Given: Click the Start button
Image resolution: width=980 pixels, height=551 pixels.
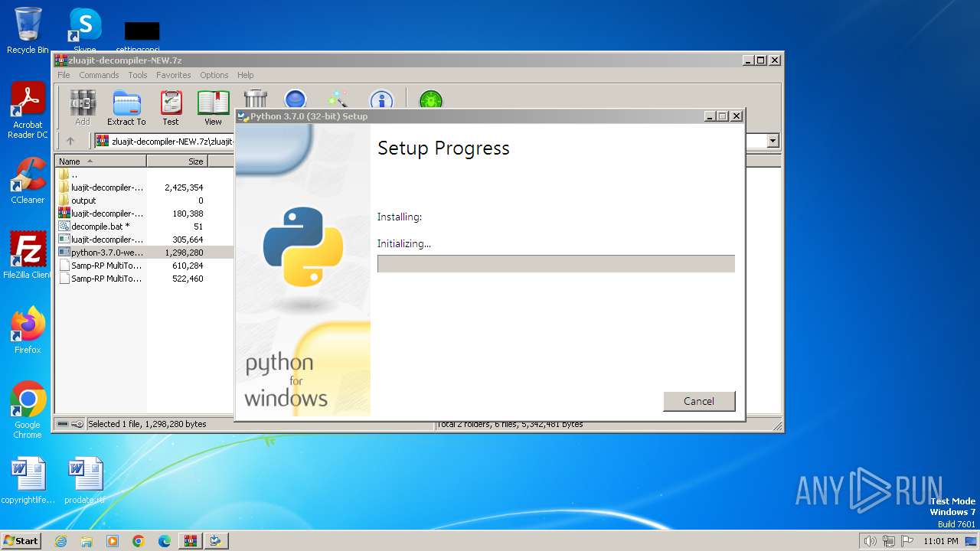Looking at the screenshot, I should [21, 541].
